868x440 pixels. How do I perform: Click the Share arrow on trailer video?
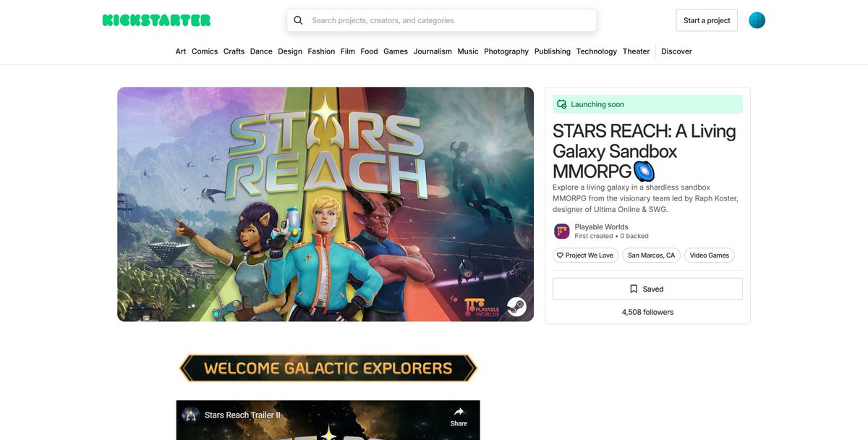click(x=459, y=412)
